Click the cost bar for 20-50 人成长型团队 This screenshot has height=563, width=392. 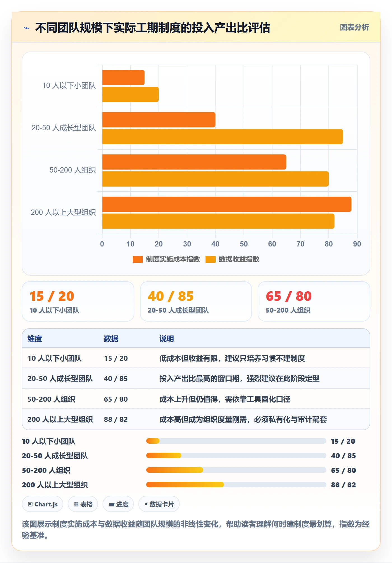tap(159, 120)
